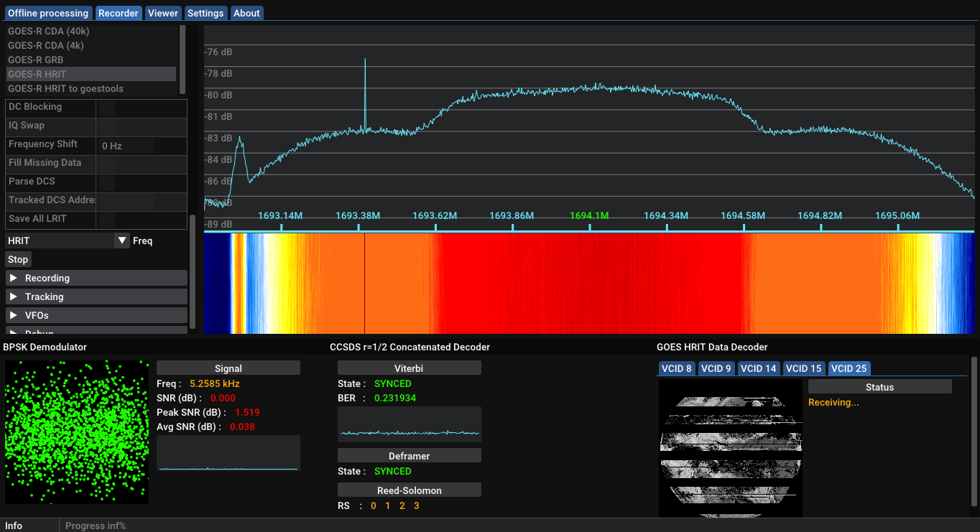Expand the Recording section
Image resolution: width=980 pixels, height=532 pixels.
tap(96, 278)
